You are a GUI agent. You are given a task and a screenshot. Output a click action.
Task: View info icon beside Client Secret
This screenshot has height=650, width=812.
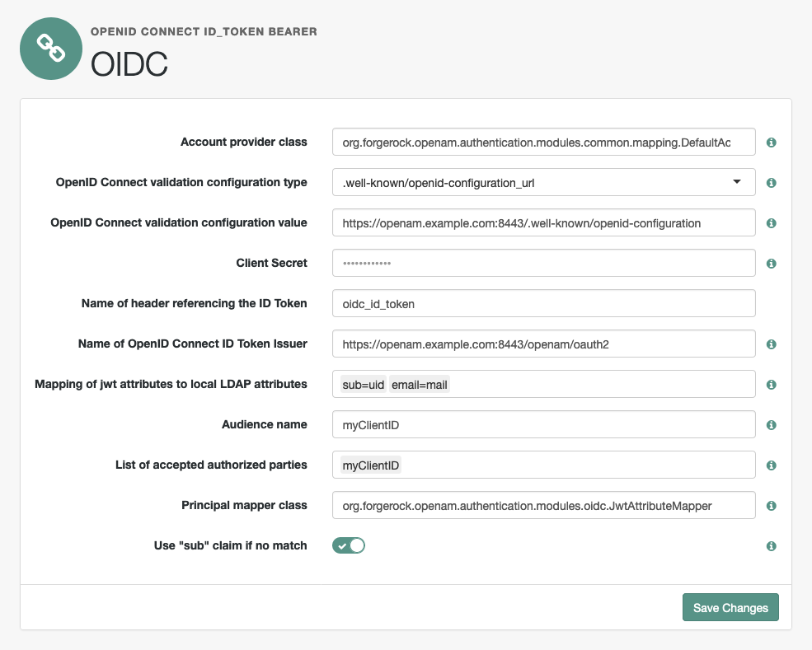pos(771,263)
